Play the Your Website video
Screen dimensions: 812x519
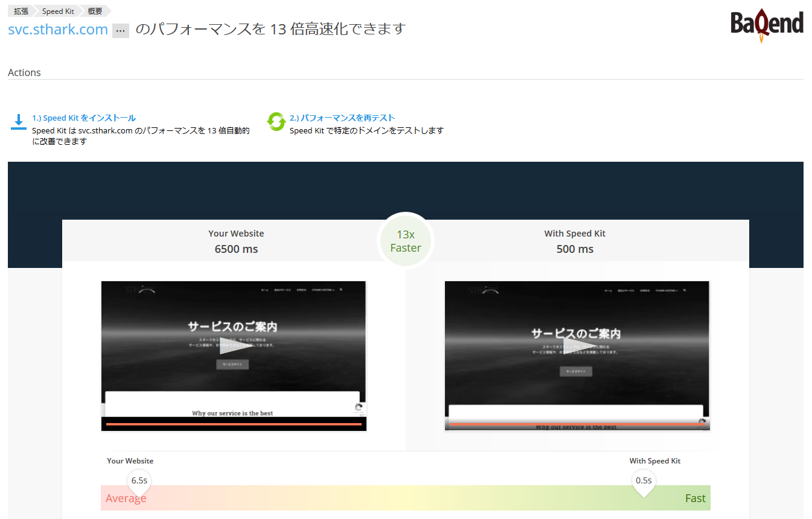[233, 346]
